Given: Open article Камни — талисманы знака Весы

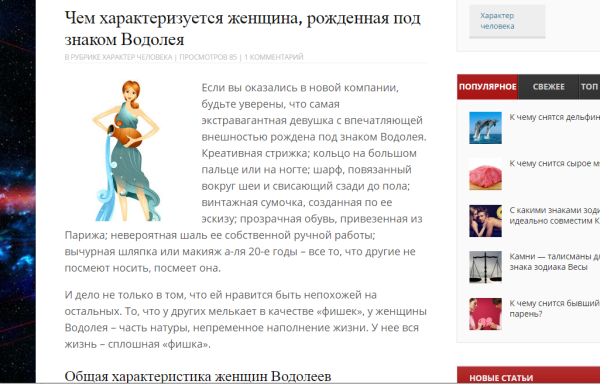Looking at the screenshot, I should tap(554, 262).
